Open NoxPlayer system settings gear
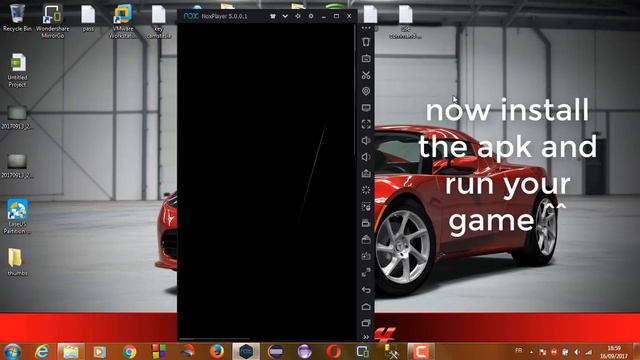The height and width of the screenshot is (360, 640). point(311,16)
